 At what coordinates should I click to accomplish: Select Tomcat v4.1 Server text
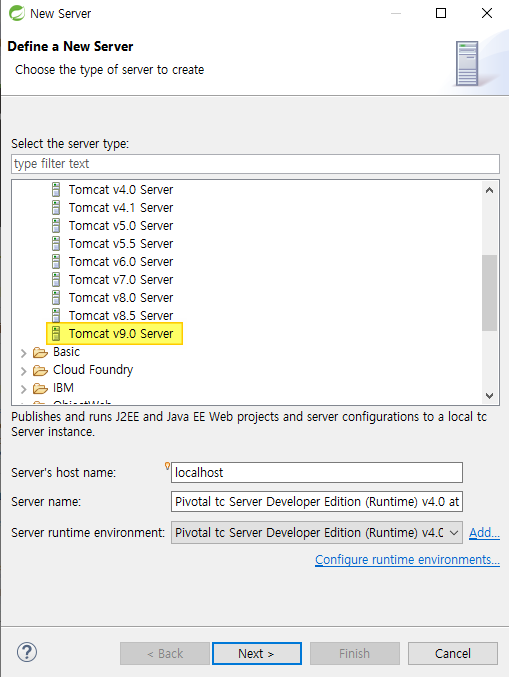(121, 208)
